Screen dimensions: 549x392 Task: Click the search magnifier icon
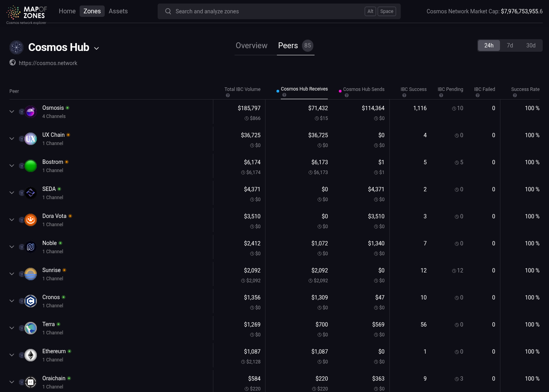(168, 11)
